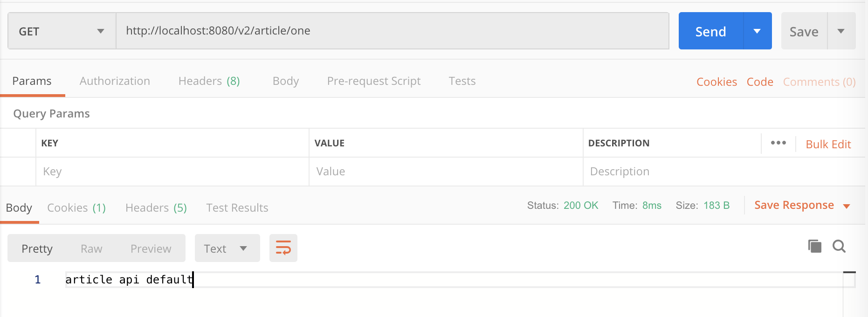Switch to Pre-request Script tab

click(x=374, y=81)
